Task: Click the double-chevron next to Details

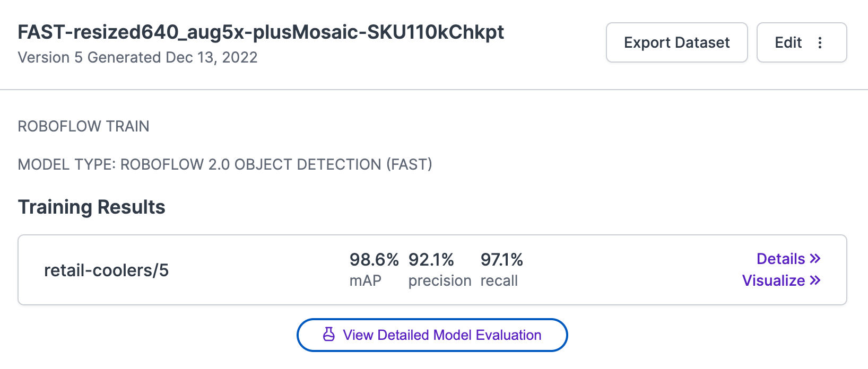Action: tap(815, 259)
